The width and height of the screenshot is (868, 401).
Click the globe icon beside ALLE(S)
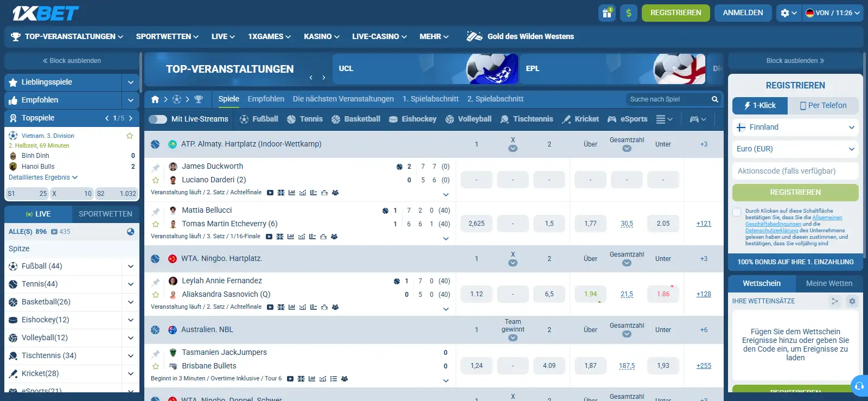130,232
